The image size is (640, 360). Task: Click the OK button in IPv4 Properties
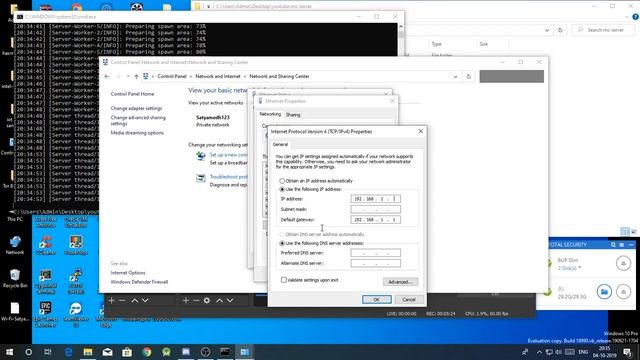[x=377, y=300]
